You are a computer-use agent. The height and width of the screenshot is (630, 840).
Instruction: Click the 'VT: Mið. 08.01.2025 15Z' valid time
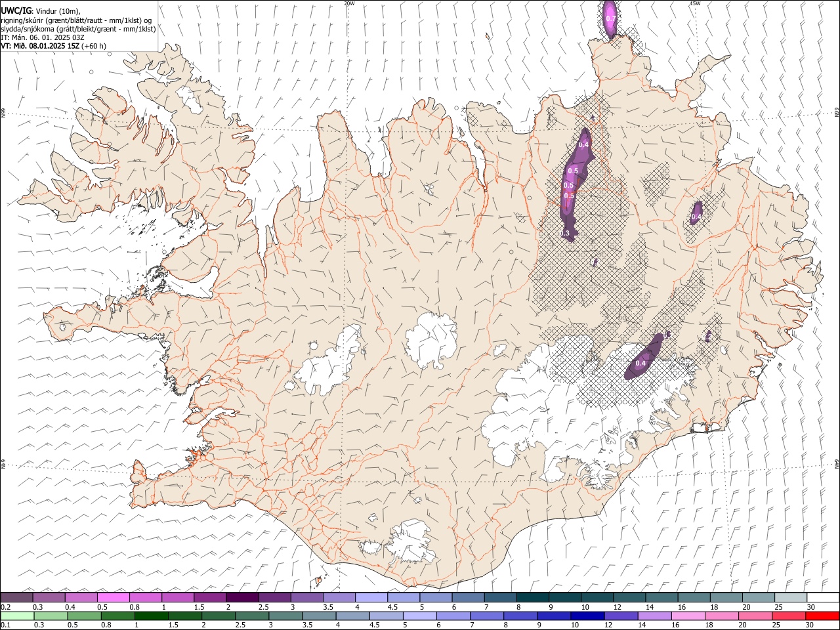(40, 46)
